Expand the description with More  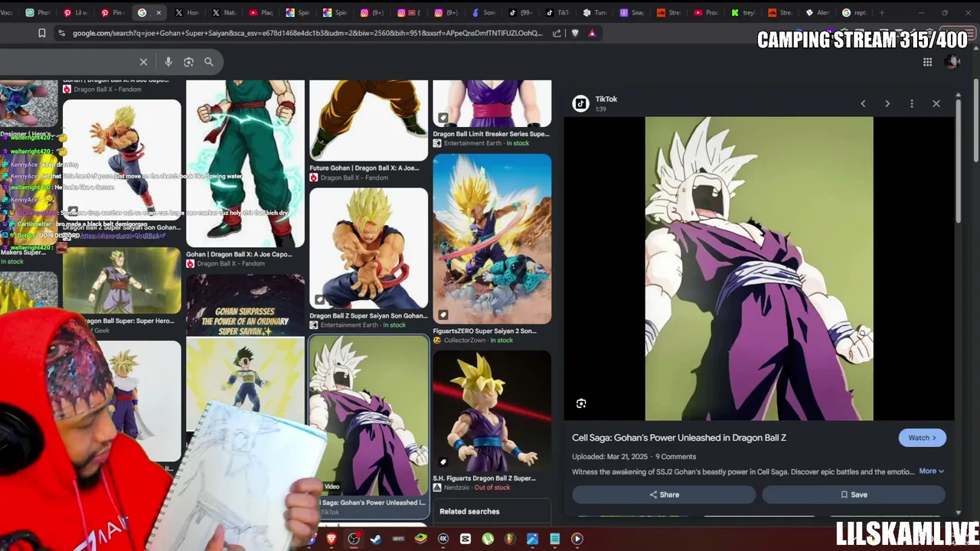[931, 471]
